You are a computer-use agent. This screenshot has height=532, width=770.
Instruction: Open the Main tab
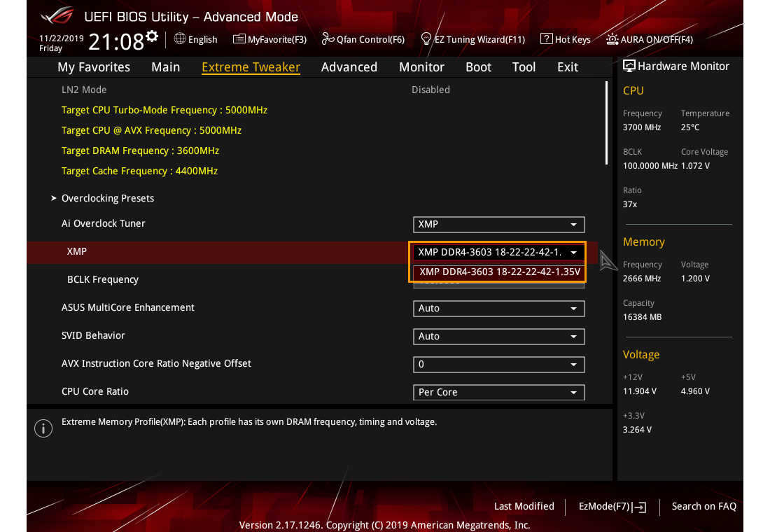tap(165, 66)
